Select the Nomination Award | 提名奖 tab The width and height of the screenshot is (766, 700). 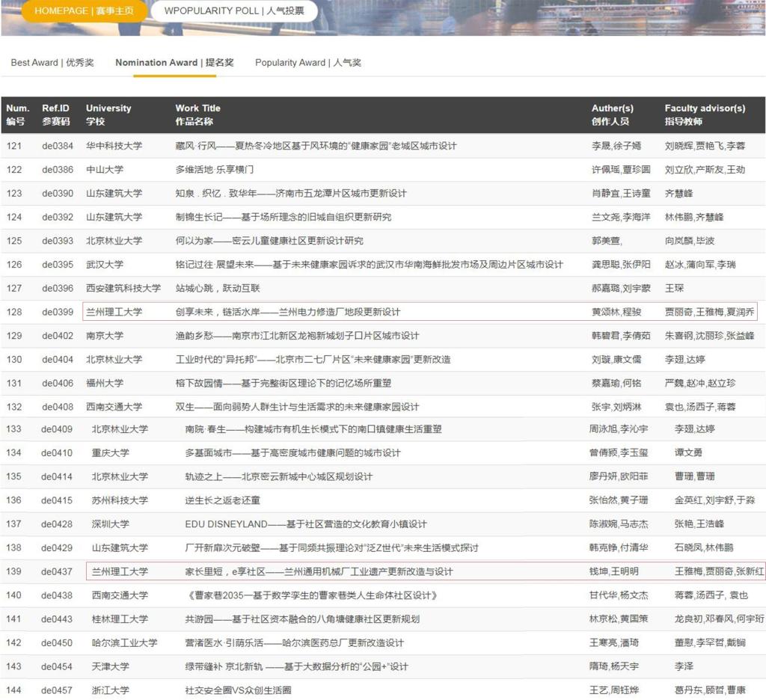[x=174, y=63]
